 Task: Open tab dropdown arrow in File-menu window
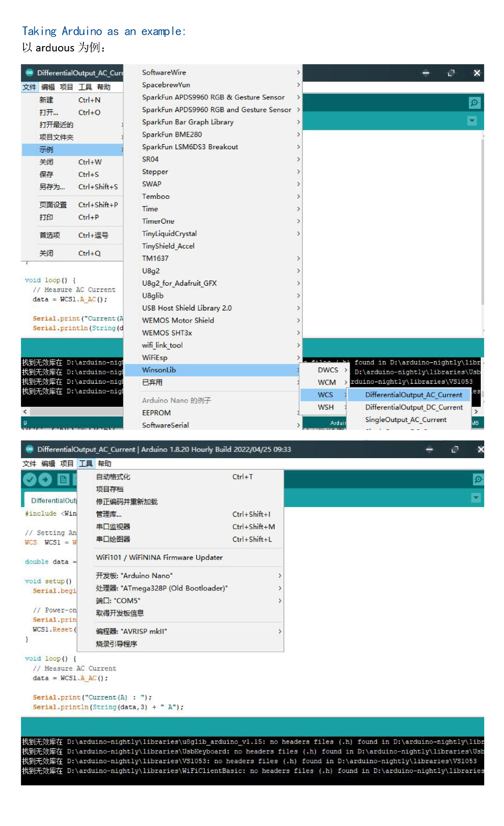click(x=472, y=121)
